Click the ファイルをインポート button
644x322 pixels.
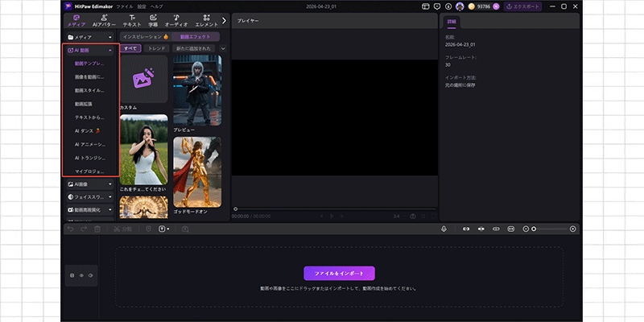tap(339, 273)
